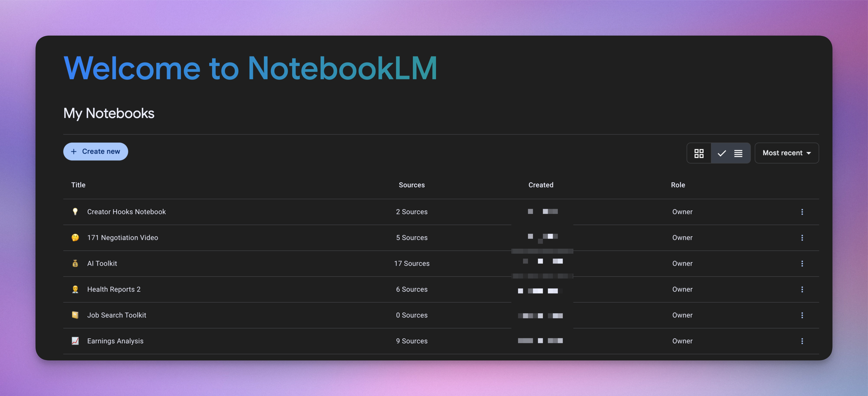The image size is (868, 396).
Task: Click the thinking face icon of 171 Negotiation Video
Action: click(x=75, y=238)
